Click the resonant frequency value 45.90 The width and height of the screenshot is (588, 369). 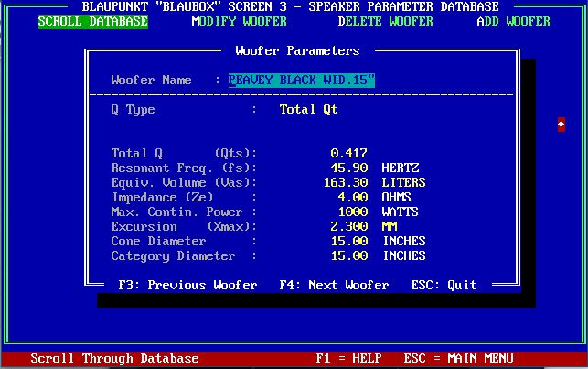coord(348,168)
